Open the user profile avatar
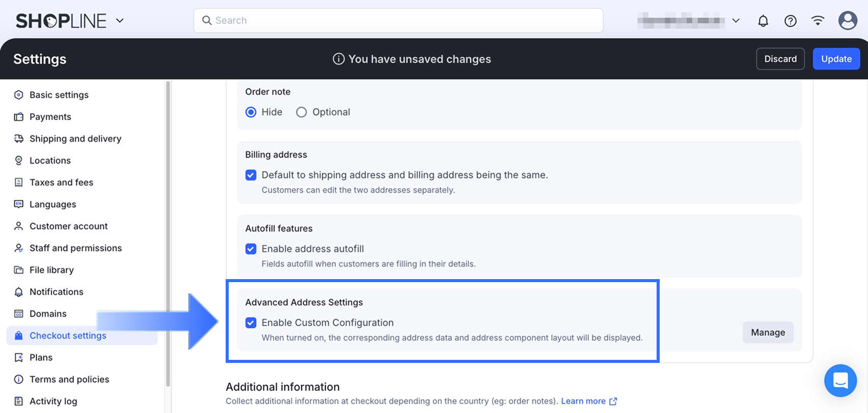Image resolution: width=868 pixels, height=413 pixels. [x=848, y=20]
